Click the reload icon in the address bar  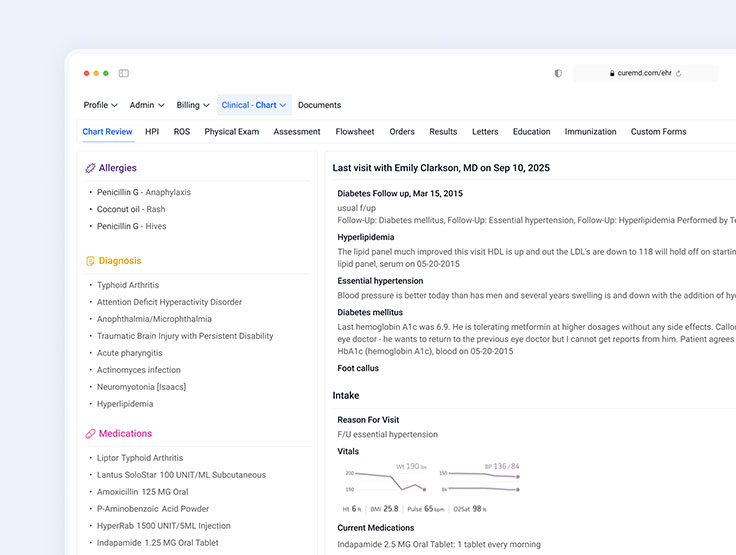(x=678, y=73)
